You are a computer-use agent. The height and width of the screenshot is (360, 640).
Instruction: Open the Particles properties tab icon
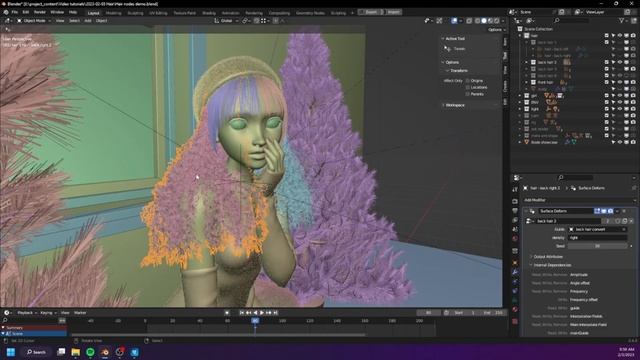click(515, 282)
